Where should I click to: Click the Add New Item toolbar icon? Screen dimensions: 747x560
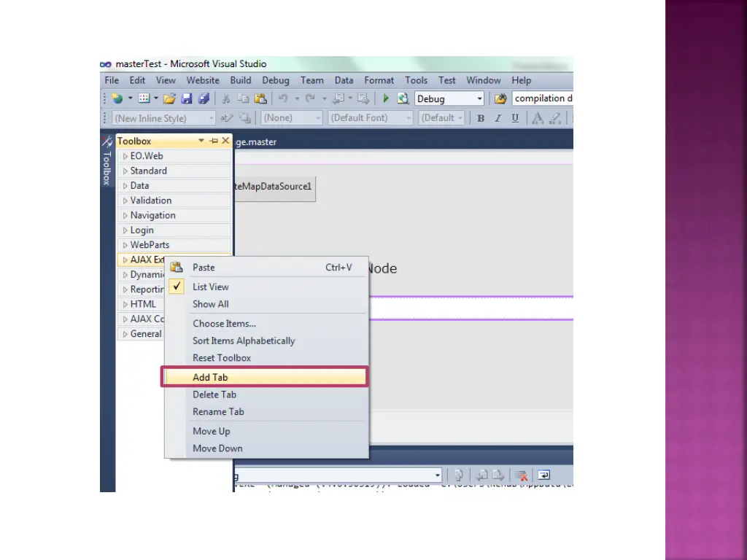(144, 98)
